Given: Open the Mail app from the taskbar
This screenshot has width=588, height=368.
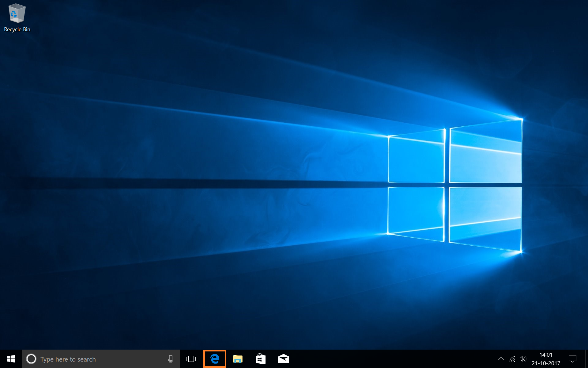Looking at the screenshot, I should 284,359.
